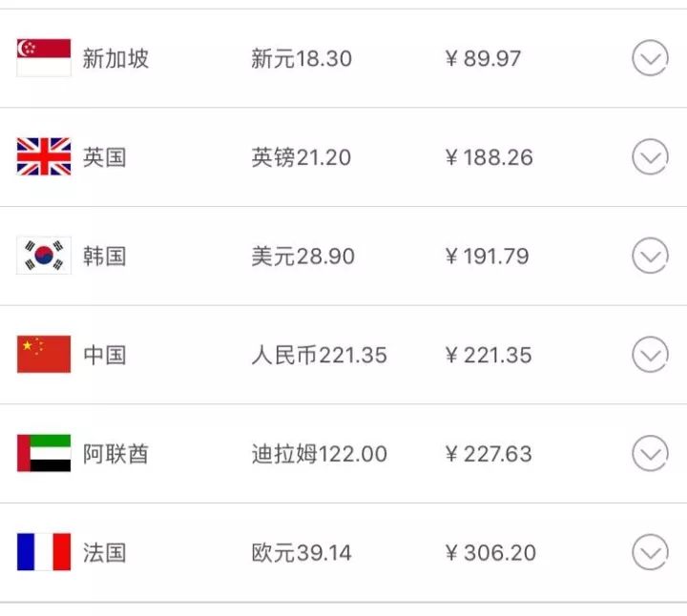Image resolution: width=687 pixels, height=616 pixels.
Task: Click the UAE flag icon
Action: click(44, 453)
